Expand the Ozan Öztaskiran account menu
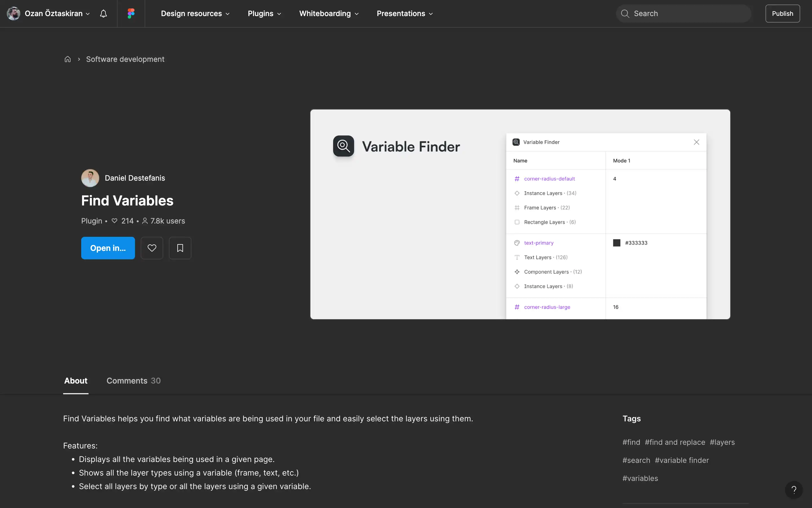 (x=58, y=14)
